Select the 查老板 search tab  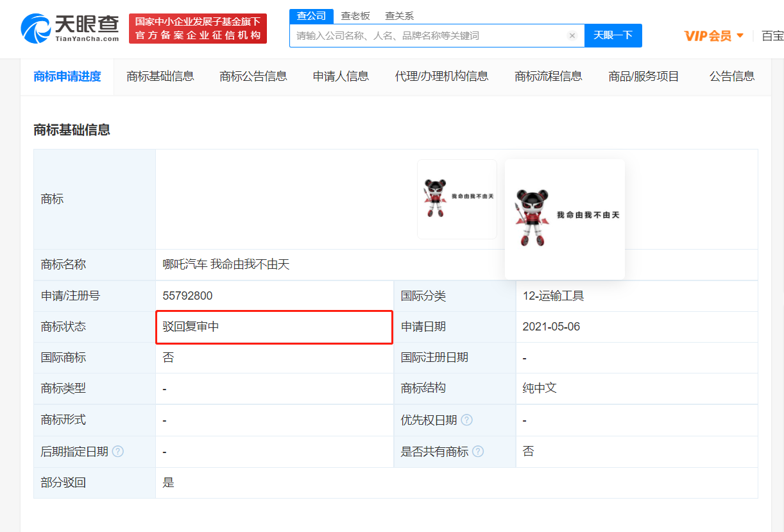(355, 16)
